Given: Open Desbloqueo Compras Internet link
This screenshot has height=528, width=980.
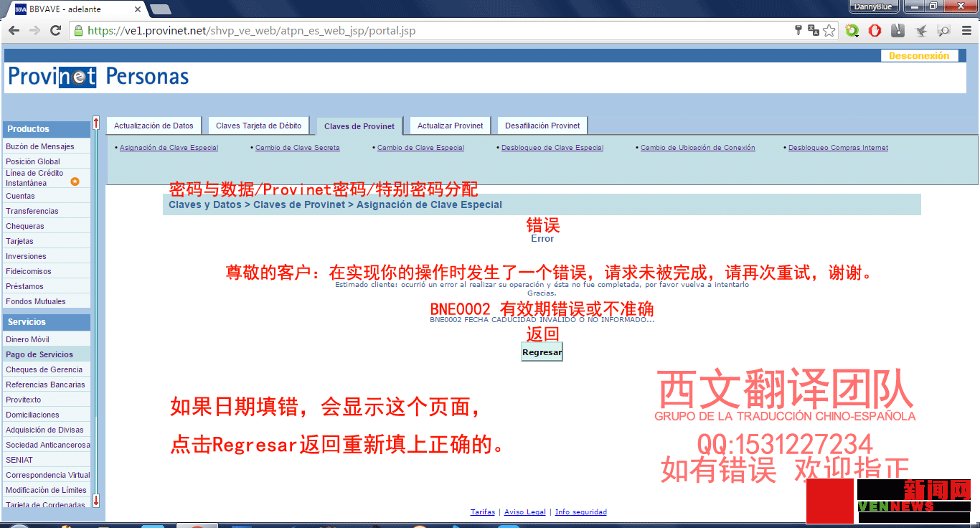Looking at the screenshot, I should click(838, 148).
